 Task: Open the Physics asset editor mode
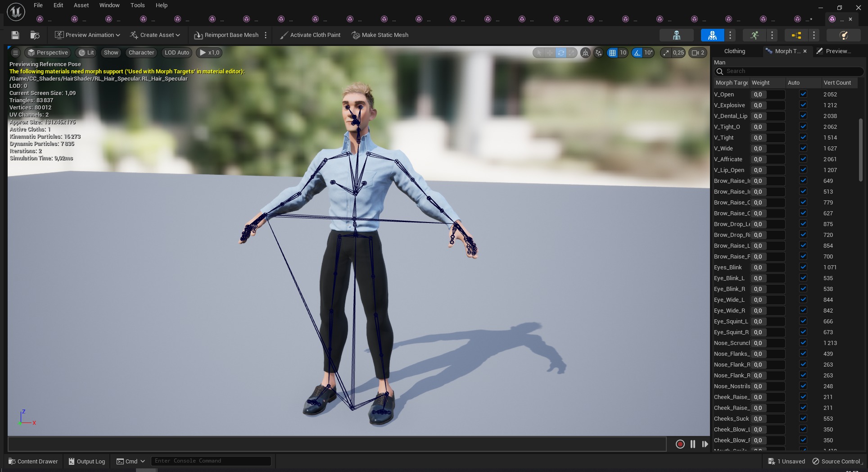coord(844,35)
